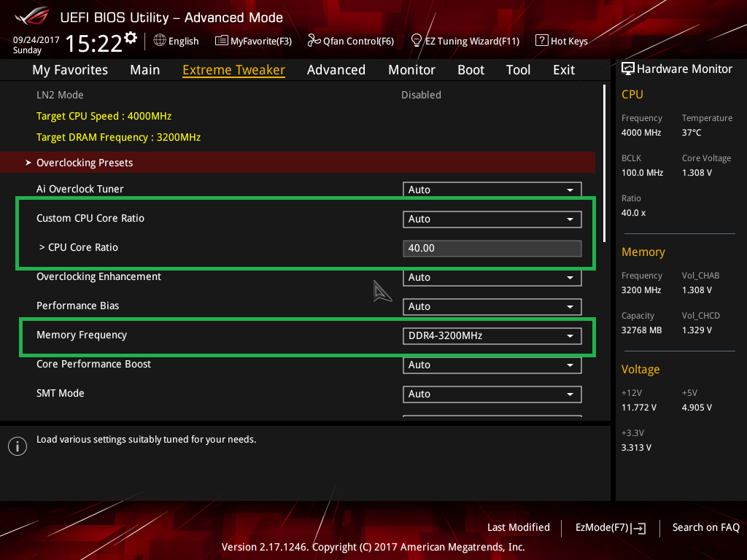Viewport: 747px width, 560px height.
Task: Click the CPU Temperature 37°C reading
Action: point(692,133)
